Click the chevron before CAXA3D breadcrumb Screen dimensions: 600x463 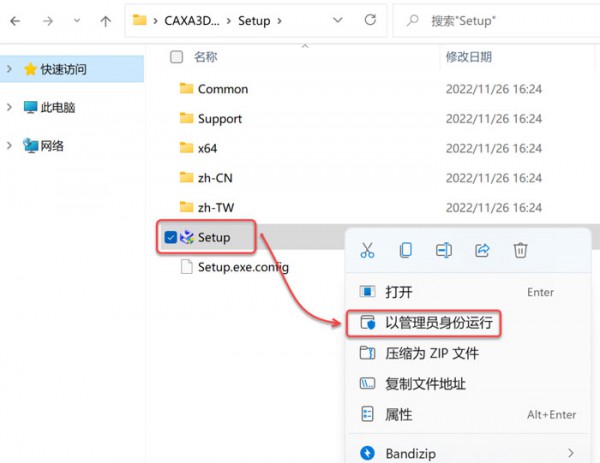pyautogui.click(x=155, y=21)
